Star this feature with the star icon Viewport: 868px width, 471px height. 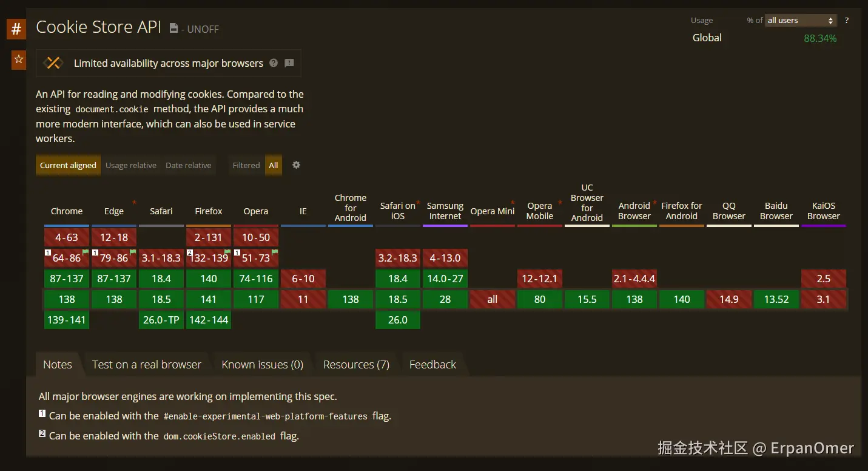pos(19,59)
